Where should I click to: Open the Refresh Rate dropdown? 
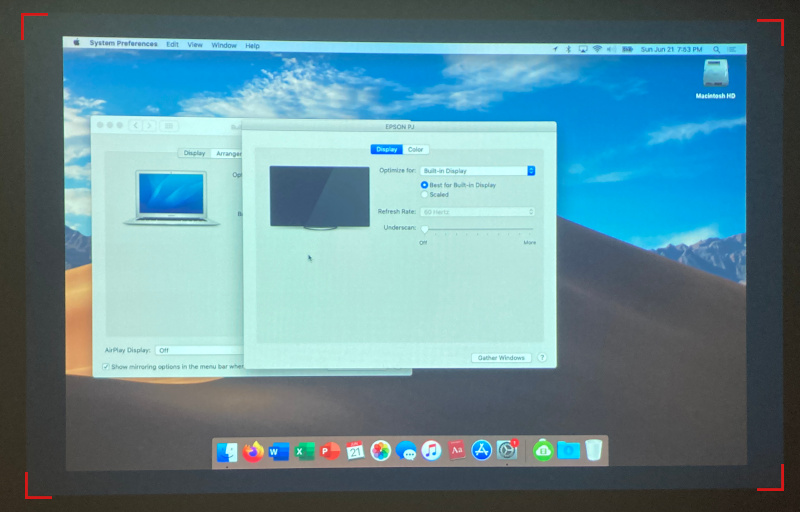pos(477,212)
